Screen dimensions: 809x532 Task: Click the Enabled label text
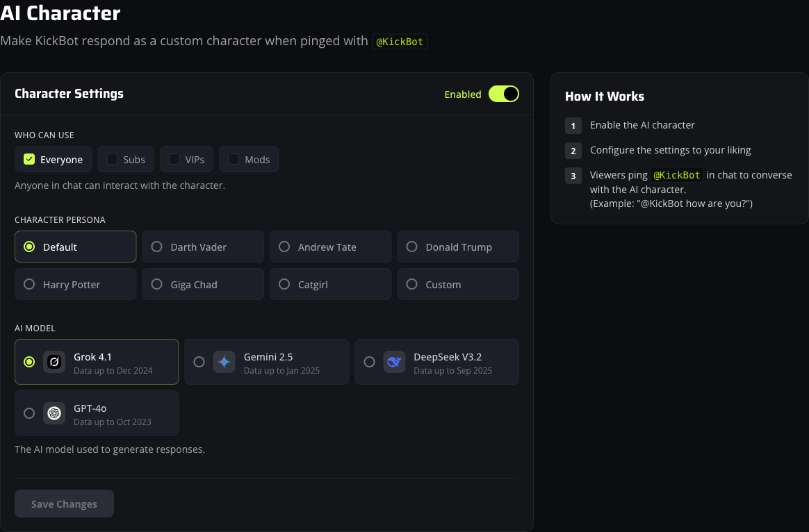pos(463,94)
